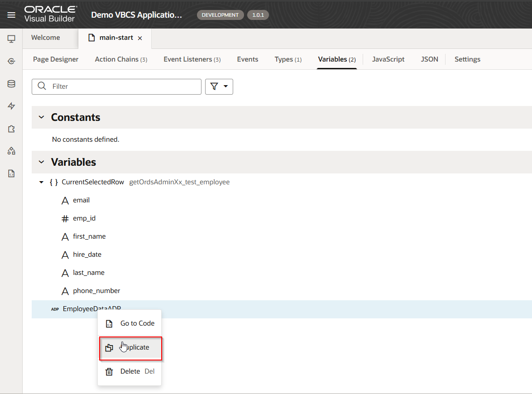This screenshot has height=394, width=532.
Task: Open the Processes lightning bolt icon
Action: pos(11,106)
